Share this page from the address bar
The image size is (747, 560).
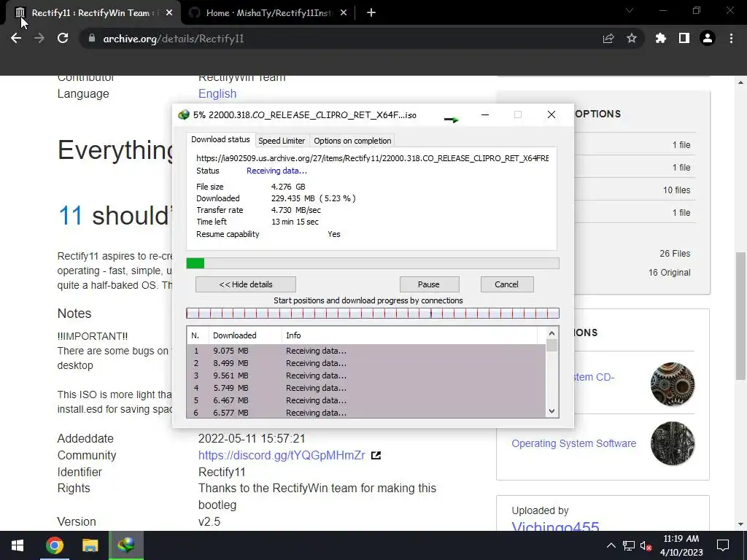608,39
